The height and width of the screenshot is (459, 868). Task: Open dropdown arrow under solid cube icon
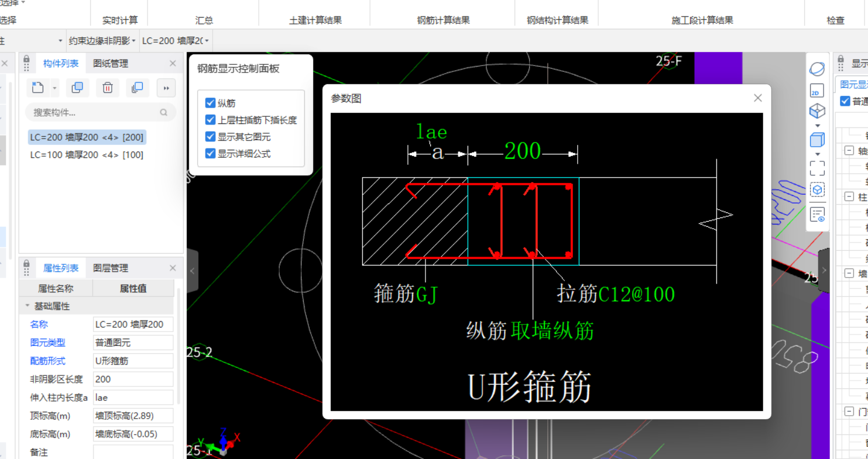pyautogui.click(x=818, y=154)
